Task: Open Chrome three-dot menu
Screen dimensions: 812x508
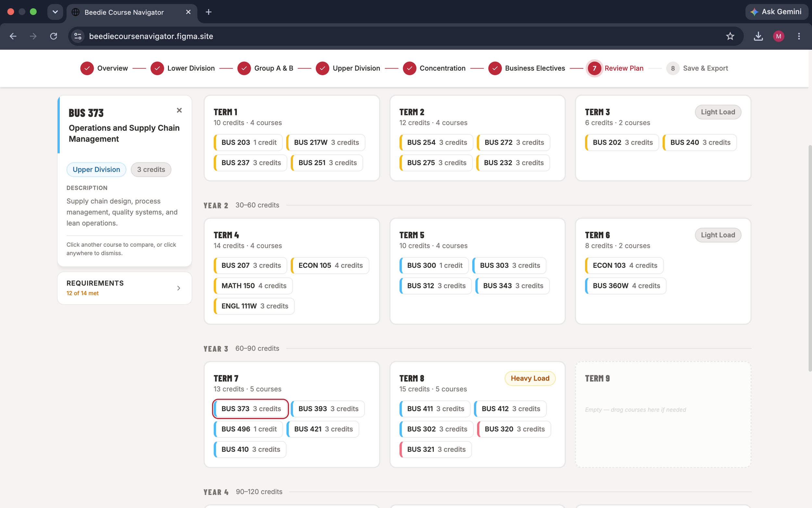Action: pos(799,36)
